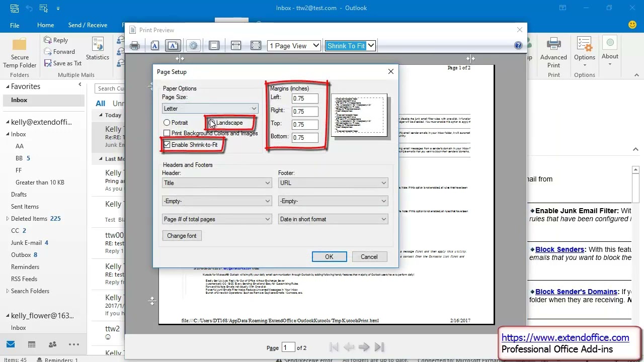Open Page # of total pages dropdown
The height and width of the screenshot is (362, 644).
pos(217,219)
